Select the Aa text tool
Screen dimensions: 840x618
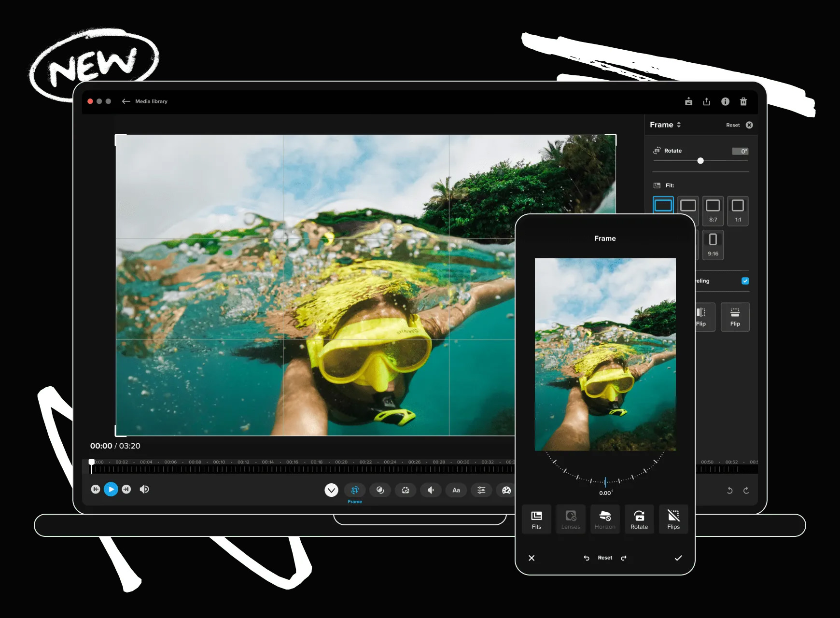(x=456, y=490)
